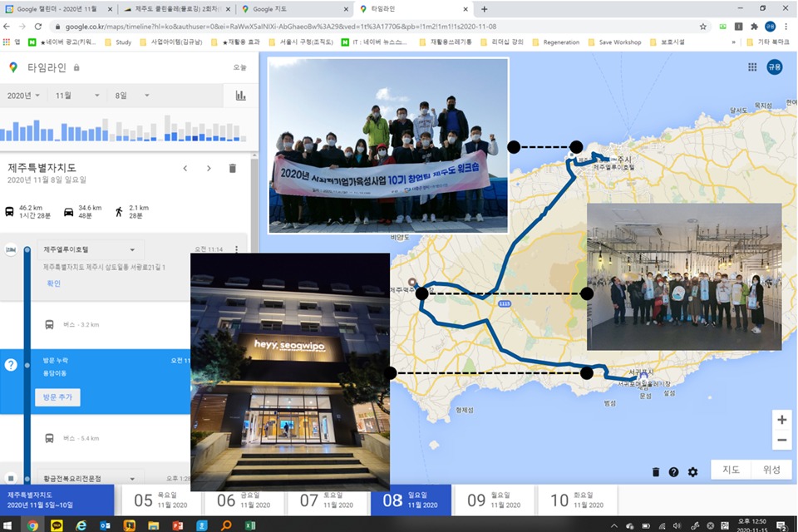Viewport: 798px width, 532px height.
Task: Zoom in on the map
Action: click(x=781, y=420)
